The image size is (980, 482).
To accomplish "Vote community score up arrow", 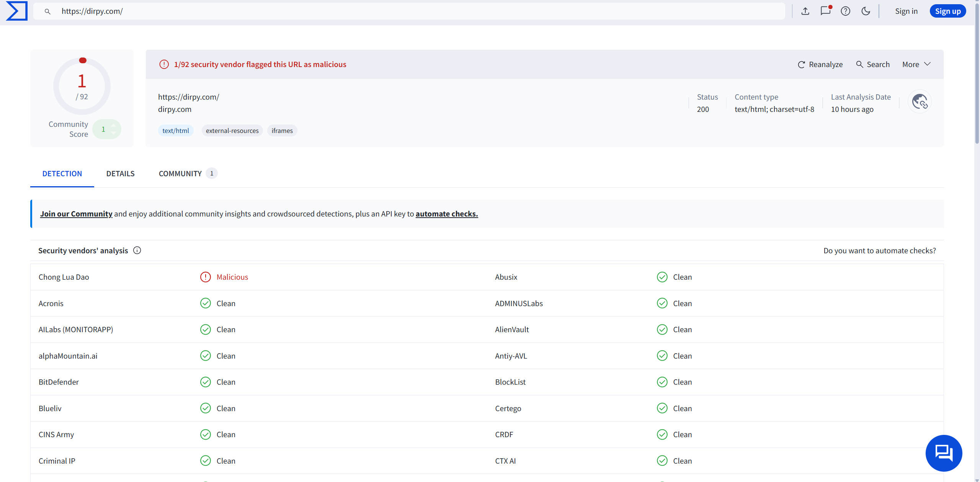I will 113,126.
